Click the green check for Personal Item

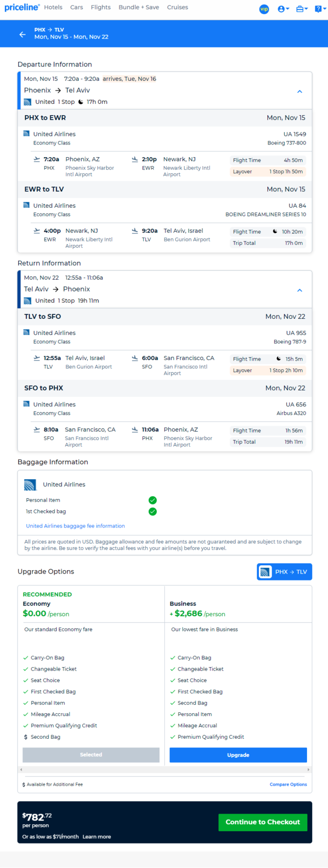(153, 500)
